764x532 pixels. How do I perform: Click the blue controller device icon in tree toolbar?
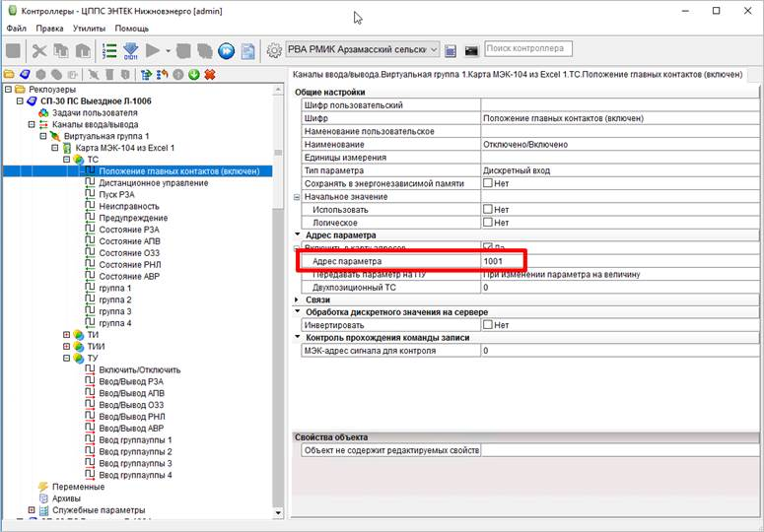[25, 75]
